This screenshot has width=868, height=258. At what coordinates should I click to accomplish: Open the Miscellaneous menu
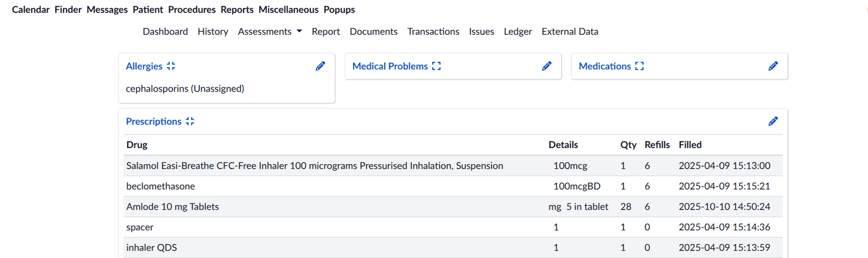point(289,10)
